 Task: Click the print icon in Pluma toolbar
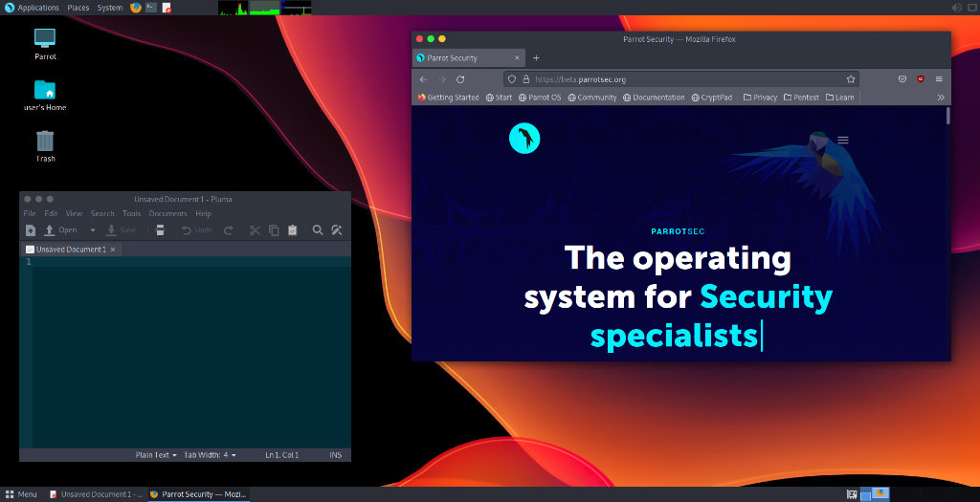(x=160, y=230)
